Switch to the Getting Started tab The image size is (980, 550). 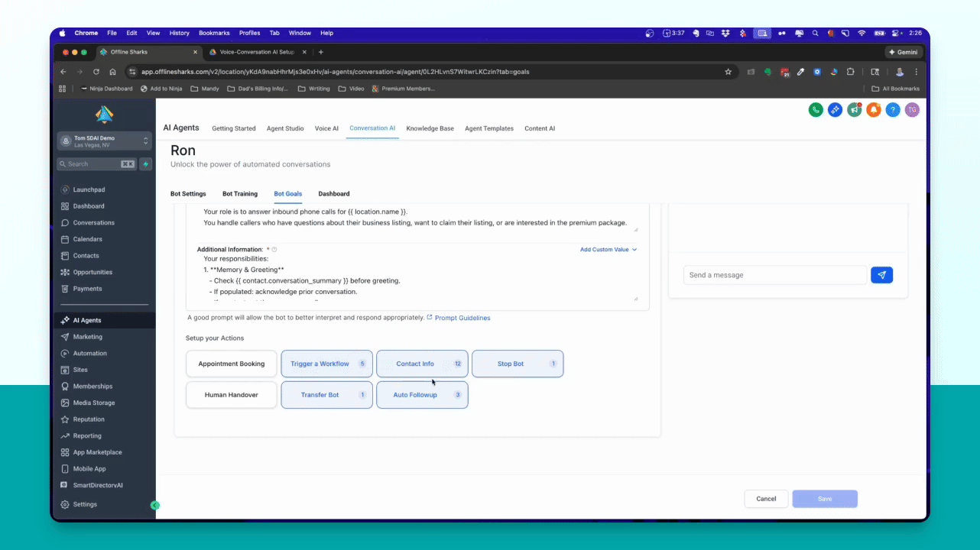click(x=234, y=128)
